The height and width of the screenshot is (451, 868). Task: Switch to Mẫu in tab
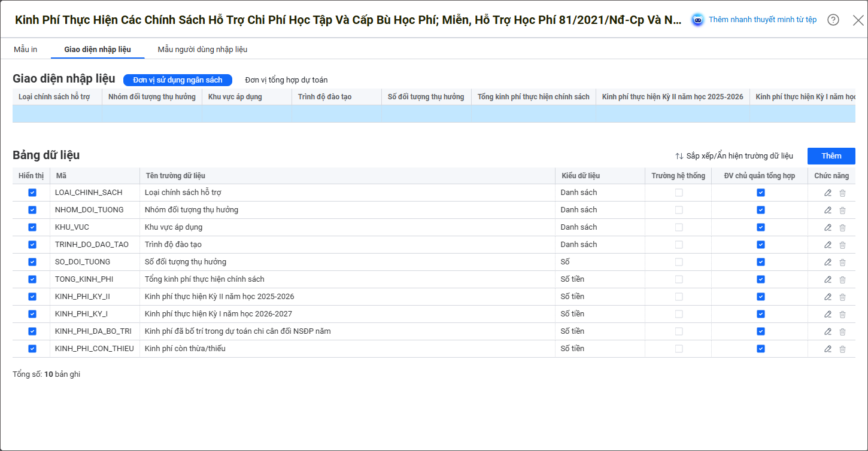point(26,49)
